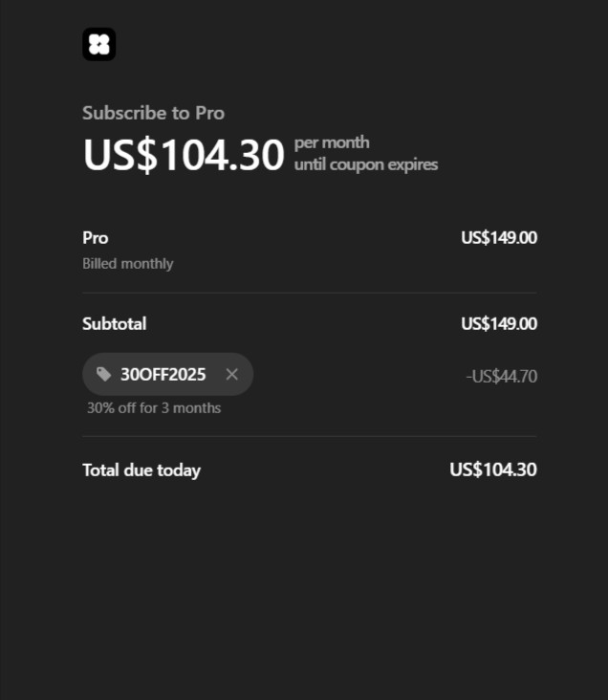Screen dimensions: 608x700
Task: Click the "per month" text beside the price
Action: [x=332, y=142]
